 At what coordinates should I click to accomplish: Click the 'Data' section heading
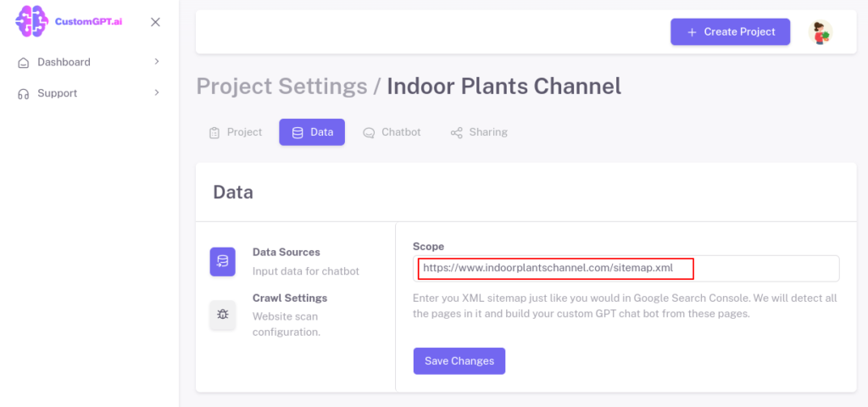pyautogui.click(x=233, y=192)
